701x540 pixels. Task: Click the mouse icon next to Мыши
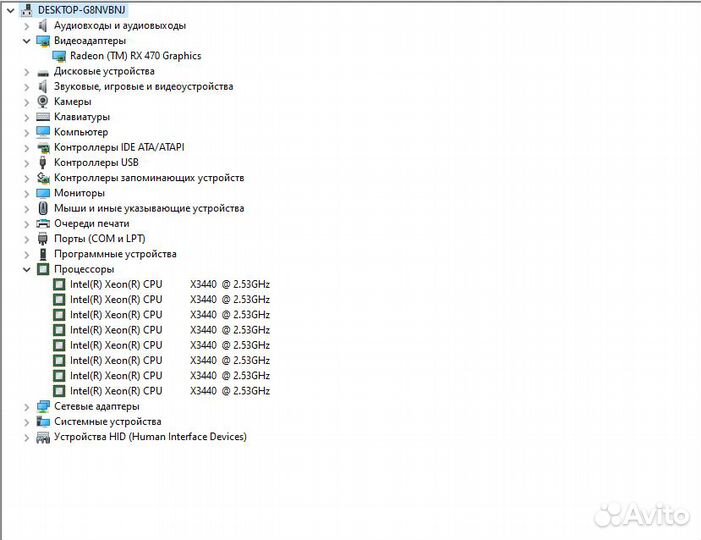43,208
